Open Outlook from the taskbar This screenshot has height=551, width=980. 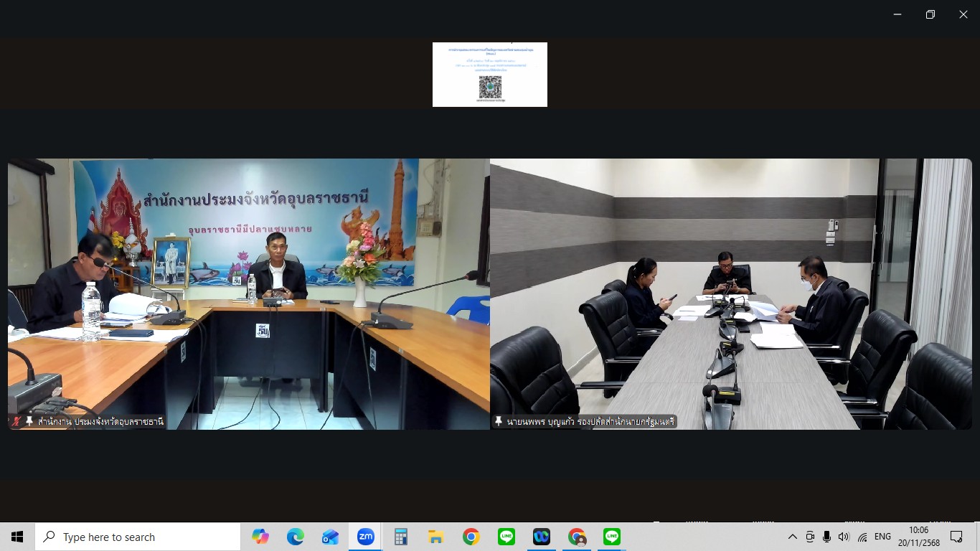point(331,537)
